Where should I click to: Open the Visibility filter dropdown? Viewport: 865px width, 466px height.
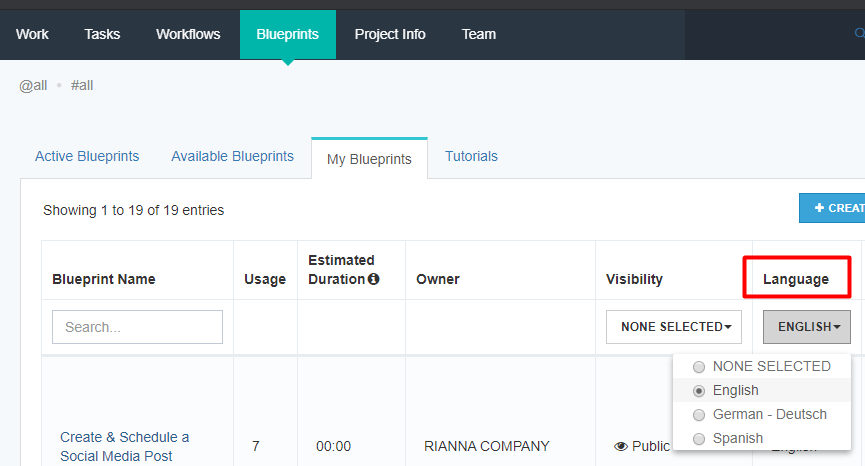tap(675, 327)
